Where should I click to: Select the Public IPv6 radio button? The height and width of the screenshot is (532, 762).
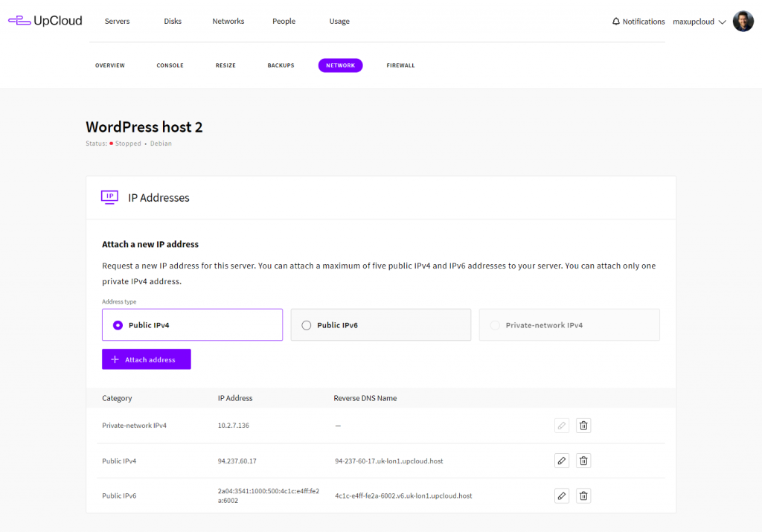pos(305,324)
